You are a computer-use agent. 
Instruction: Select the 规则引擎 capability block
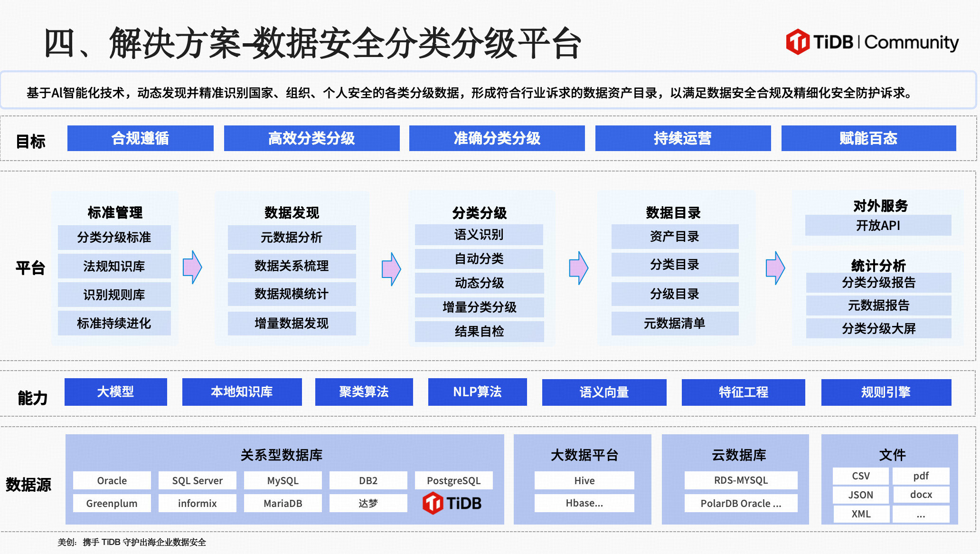point(886,392)
